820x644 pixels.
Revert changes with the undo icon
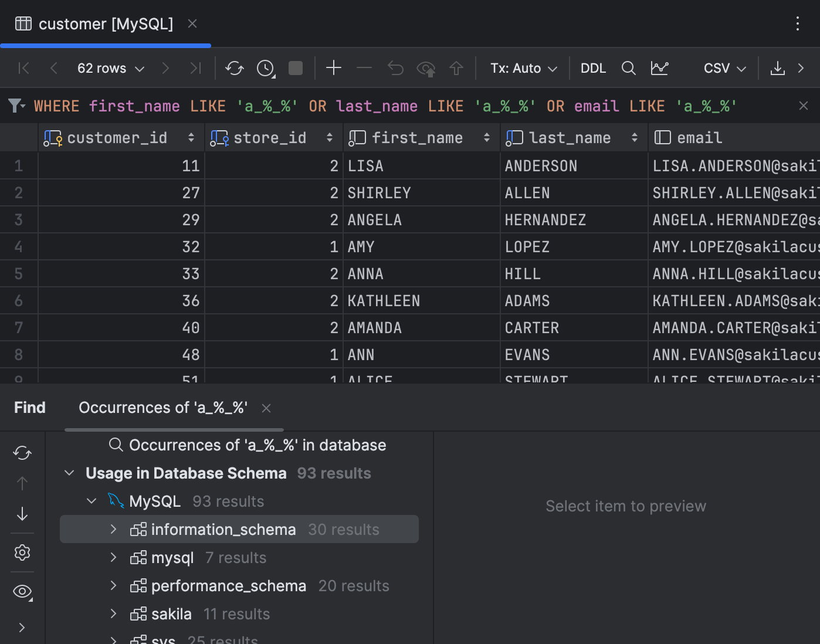coord(395,68)
